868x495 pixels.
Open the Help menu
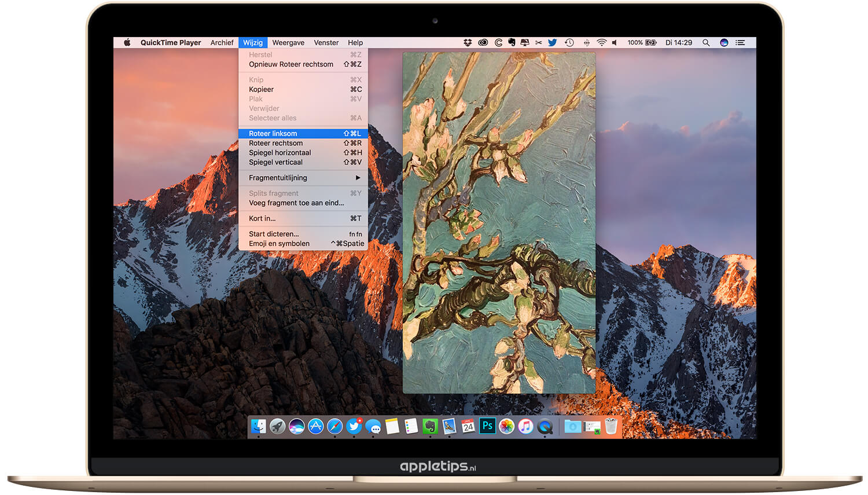click(x=355, y=42)
